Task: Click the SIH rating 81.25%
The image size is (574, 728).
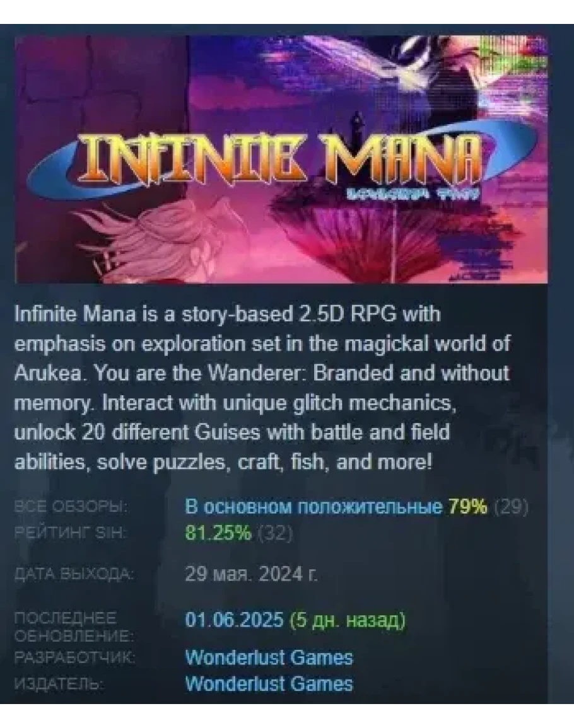Action: pos(218,533)
